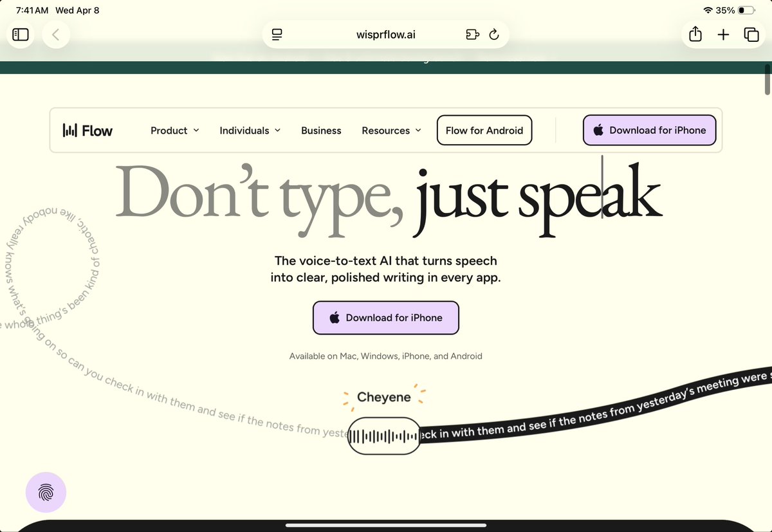Expand the Resources dropdown menu
Image resolution: width=772 pixels, height=532 pixels.
click(x=391, y=131)
